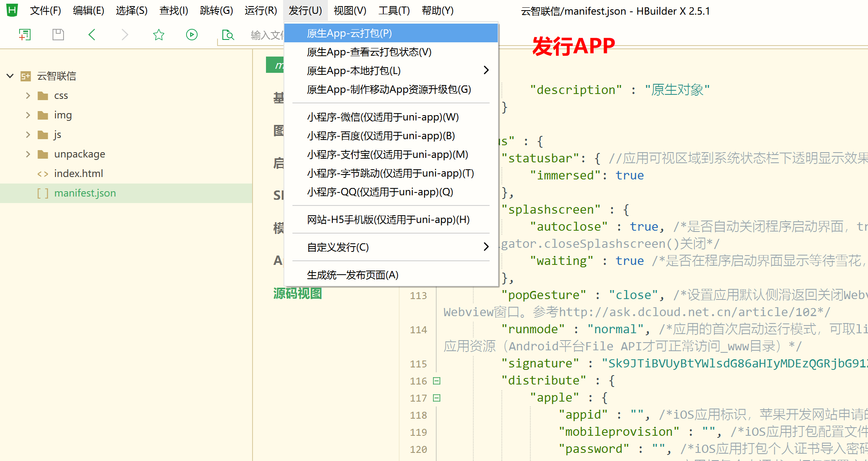Click the Save file icon
The image size is (868, 461).
click(x=58, y=35)
